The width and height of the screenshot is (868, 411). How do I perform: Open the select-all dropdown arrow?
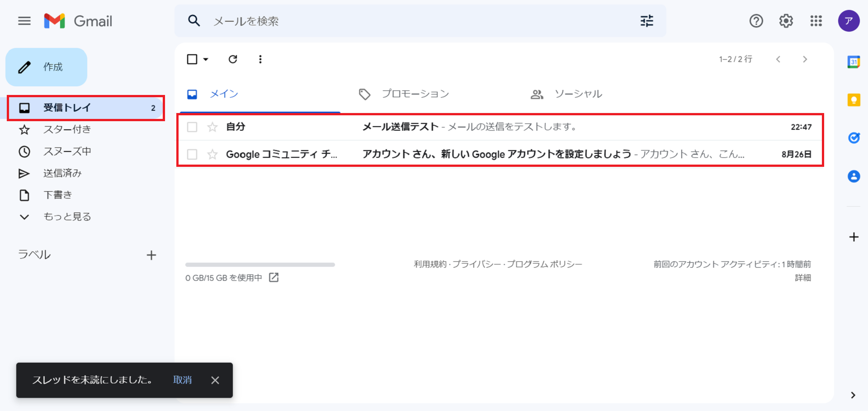tap(206, 59)
